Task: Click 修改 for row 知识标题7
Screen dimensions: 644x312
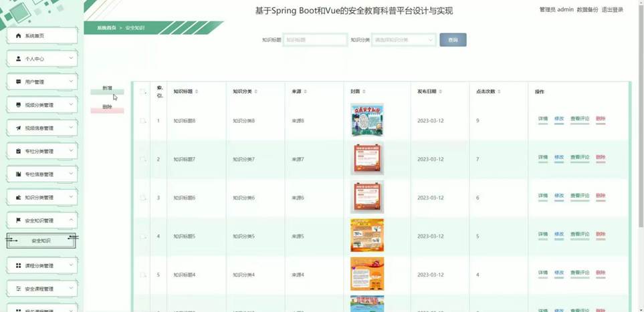Action: [559, 158]
